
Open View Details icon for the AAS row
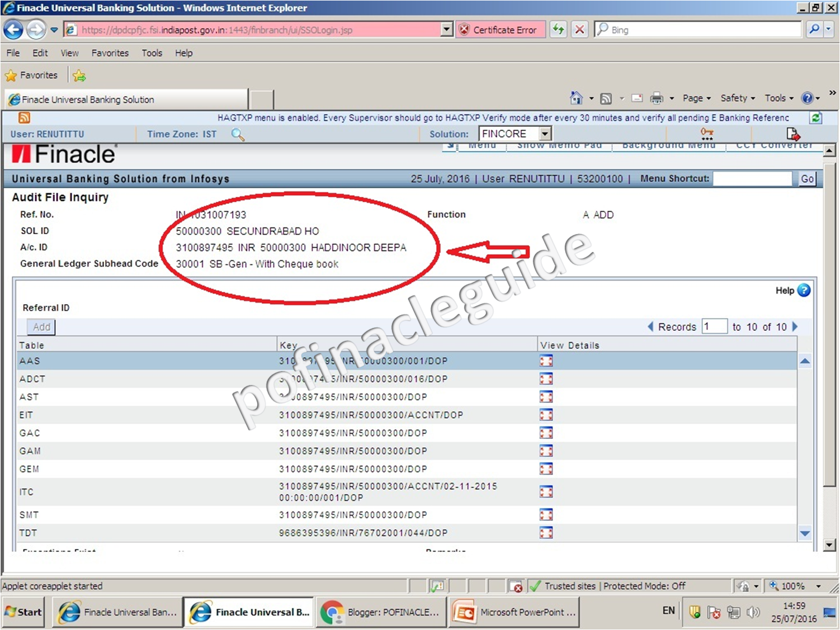pos(546,361)
